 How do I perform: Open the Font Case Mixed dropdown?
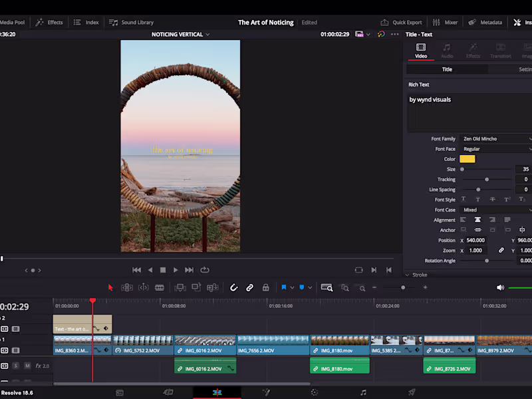pos(495,209)
